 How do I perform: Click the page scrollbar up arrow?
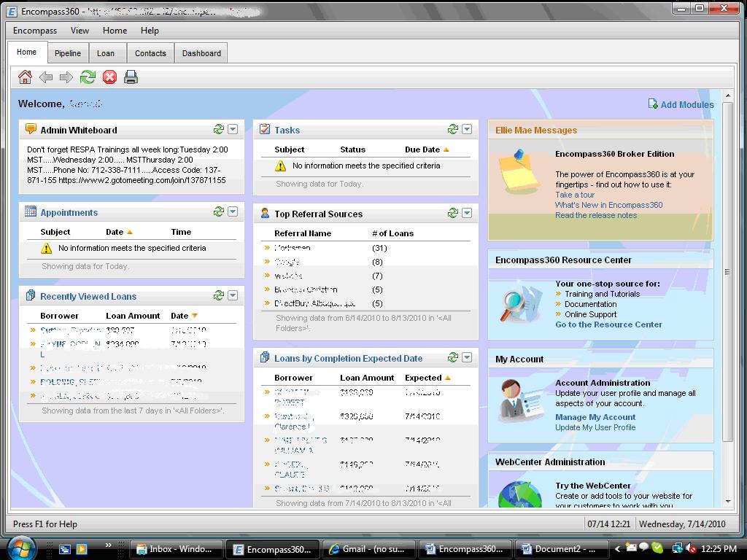(x=727, y=96)
